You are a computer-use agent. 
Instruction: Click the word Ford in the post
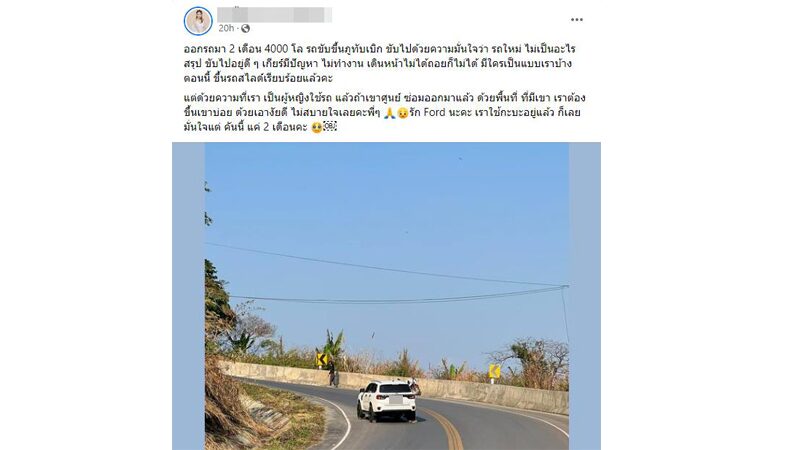pos(434,112)
